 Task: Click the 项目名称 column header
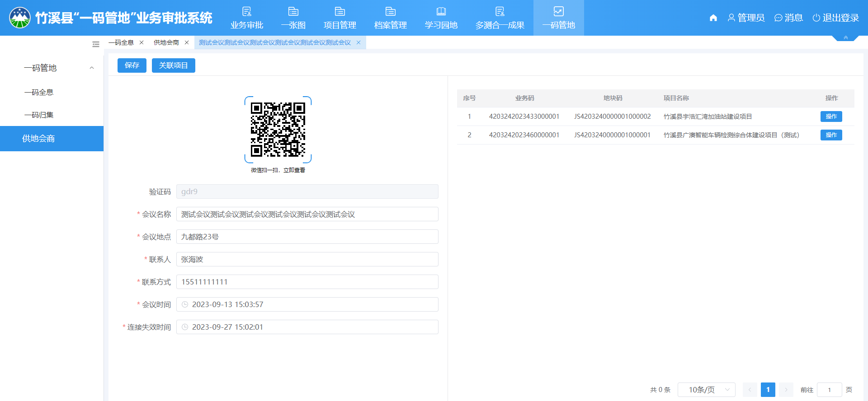point(676,98)
